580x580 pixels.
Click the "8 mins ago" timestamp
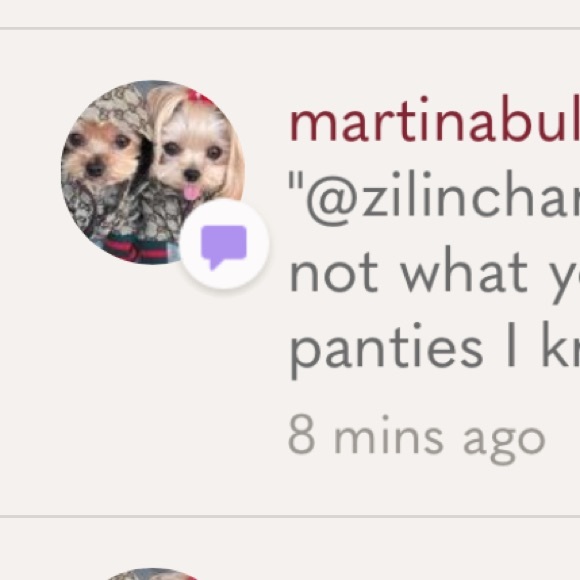[417, 439]
